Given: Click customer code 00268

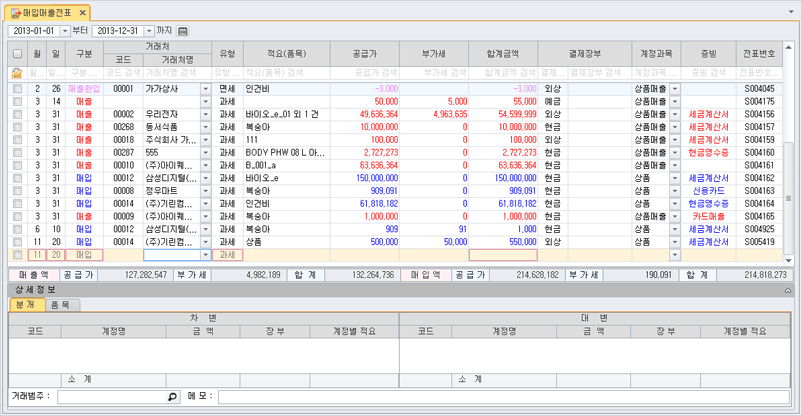Looking at the screenshot, I should 124,127.
